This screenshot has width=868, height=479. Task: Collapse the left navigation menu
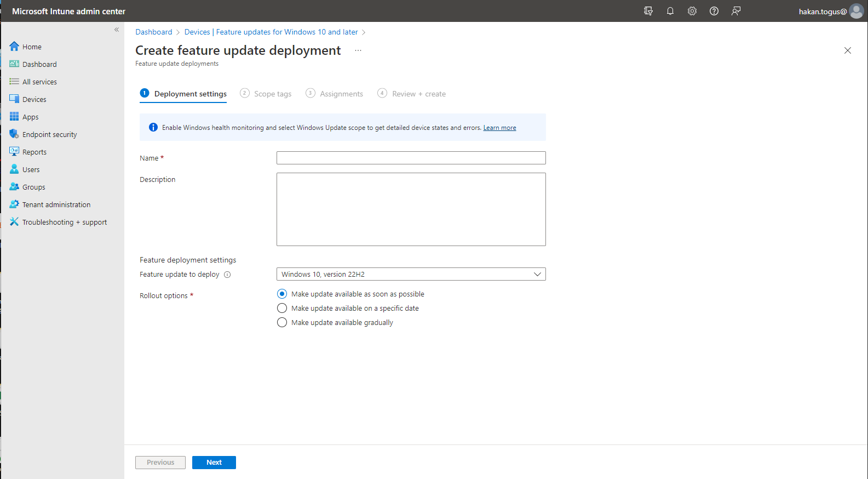tap(117, 30)
